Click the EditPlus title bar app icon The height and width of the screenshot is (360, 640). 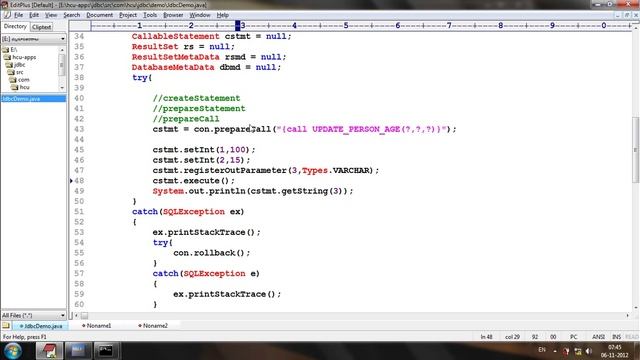pyautogui.click(x=4, y=4)
